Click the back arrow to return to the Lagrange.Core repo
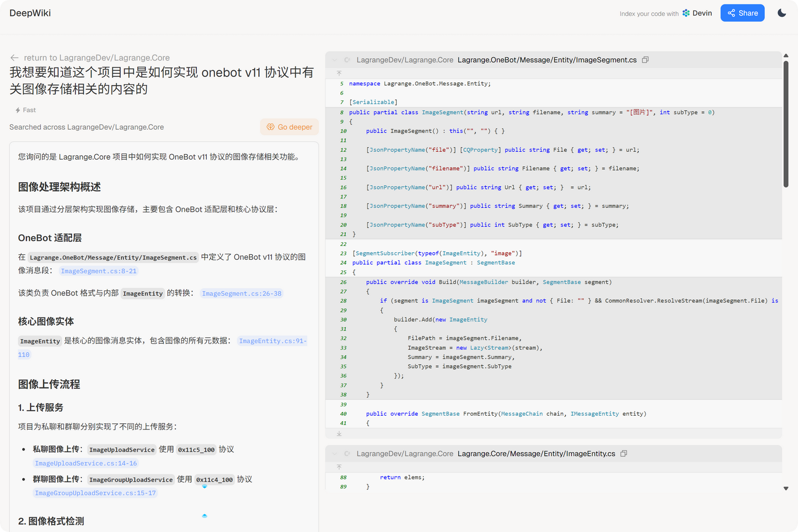The image size is (798, 532). (x=14, y=58)
